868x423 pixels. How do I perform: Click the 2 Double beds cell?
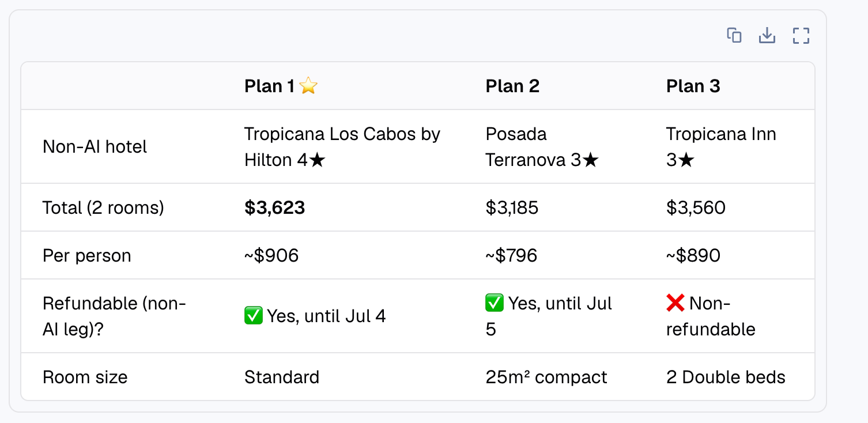click(x=726, y=377)
